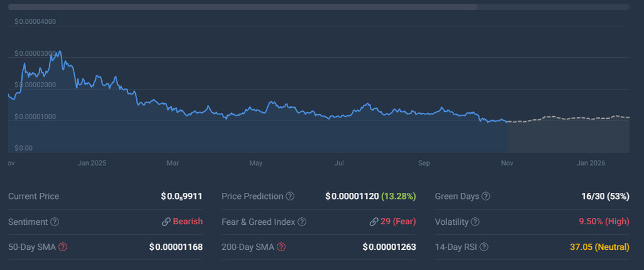Click the 37.05 (Neutral) RSI value

[x=599, y=247]
